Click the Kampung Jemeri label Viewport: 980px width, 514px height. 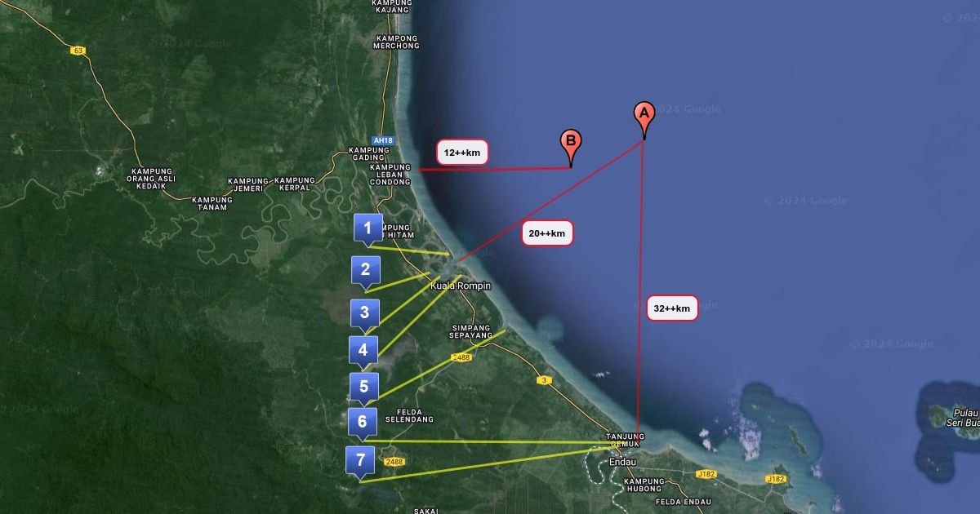pos(248,184)
